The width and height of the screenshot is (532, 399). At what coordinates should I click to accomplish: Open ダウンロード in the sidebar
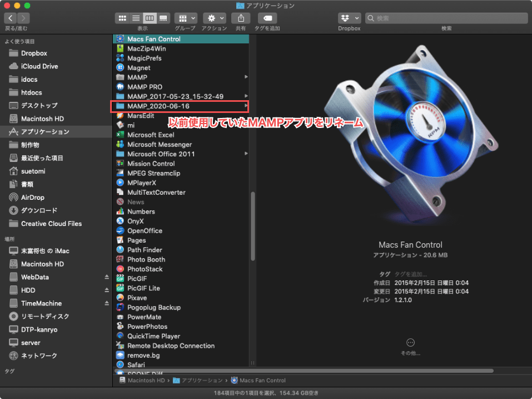coord(39,210)
